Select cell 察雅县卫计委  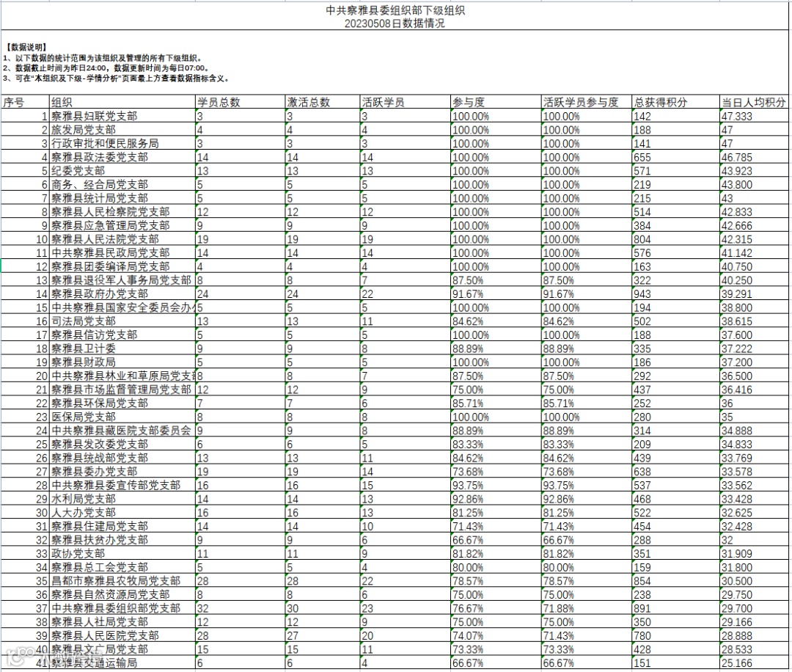(x=122, y=348)
